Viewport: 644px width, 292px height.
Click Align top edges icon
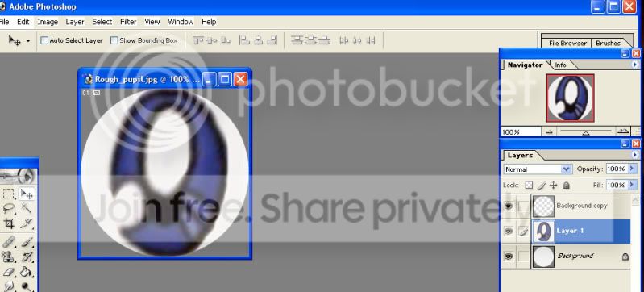tap(199, 40)
